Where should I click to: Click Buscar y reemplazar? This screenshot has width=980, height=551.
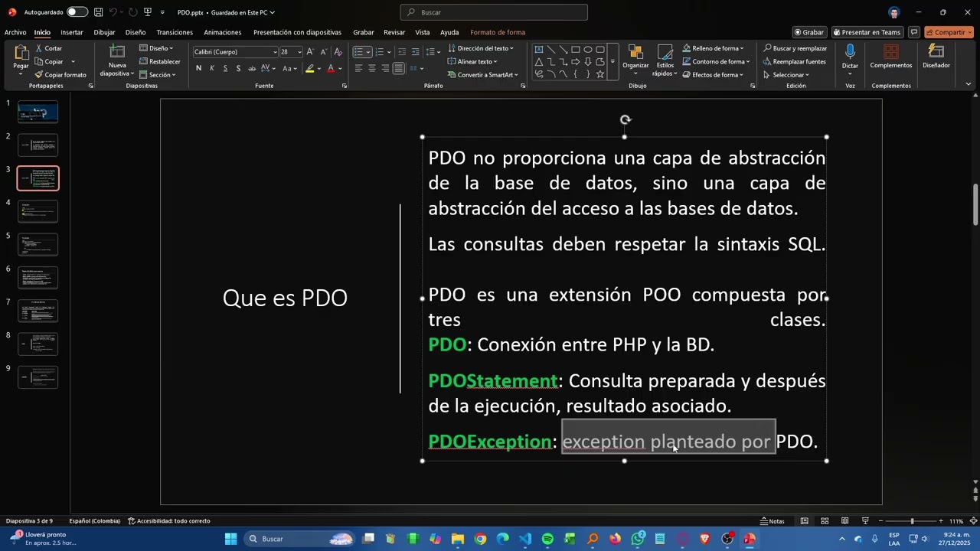tap(795, 48)
